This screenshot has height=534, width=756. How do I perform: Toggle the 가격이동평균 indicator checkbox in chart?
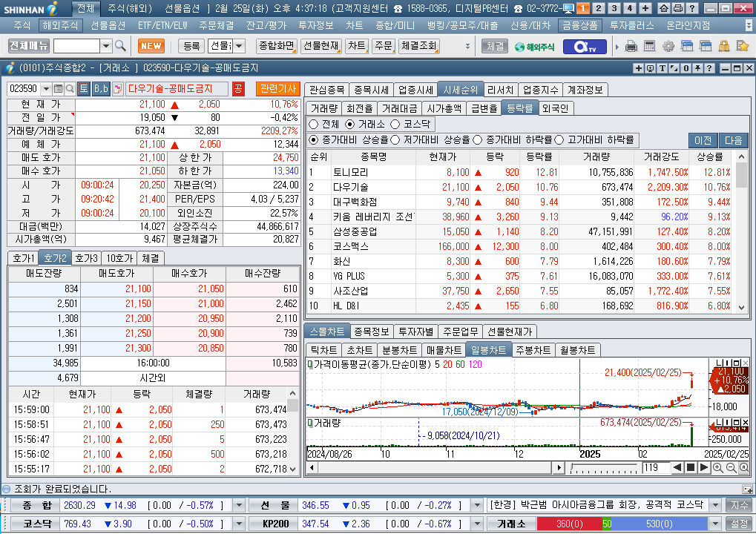[310, 364]
